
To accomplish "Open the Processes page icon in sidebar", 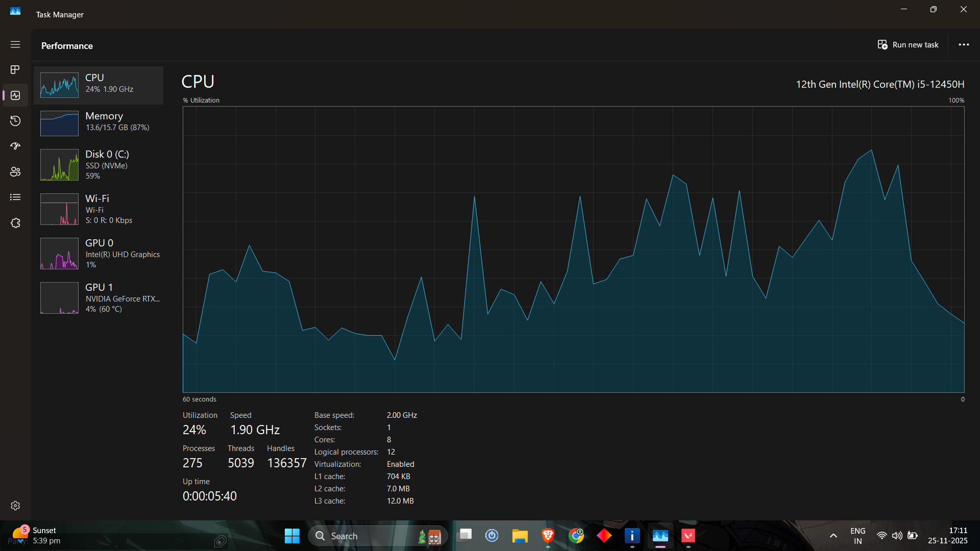I will (15, 69).
